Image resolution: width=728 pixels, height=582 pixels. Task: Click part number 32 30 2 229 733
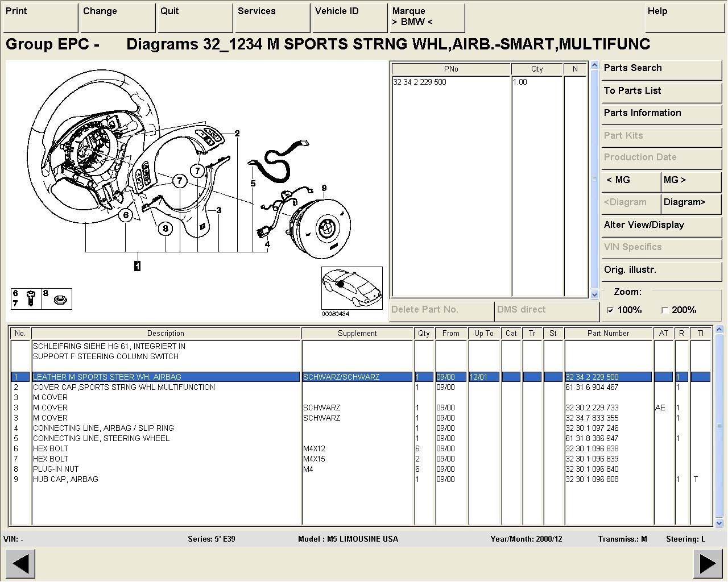coord(591,408)
